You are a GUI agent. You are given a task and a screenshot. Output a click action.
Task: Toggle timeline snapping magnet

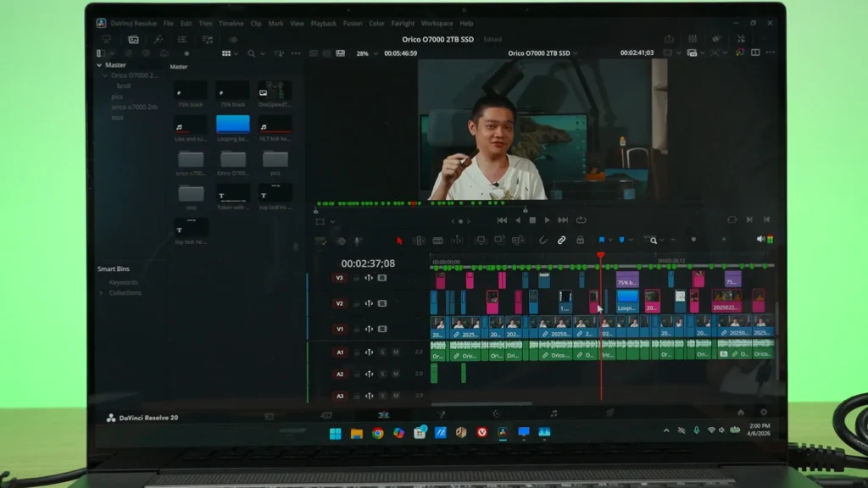pos(542,241)
